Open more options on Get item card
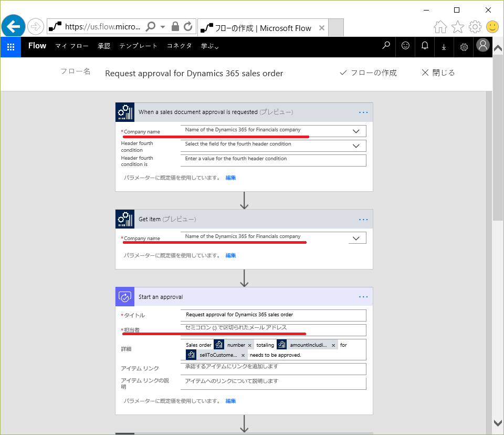 (363, 220)
